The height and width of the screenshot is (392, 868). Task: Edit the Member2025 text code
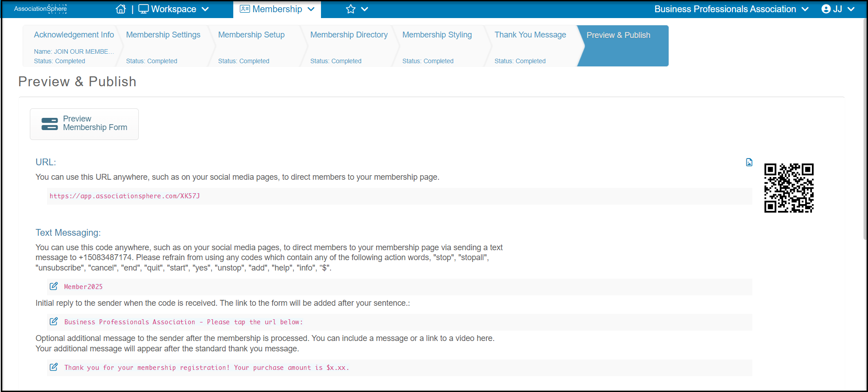pyautogui.click(x=54, y=286)
